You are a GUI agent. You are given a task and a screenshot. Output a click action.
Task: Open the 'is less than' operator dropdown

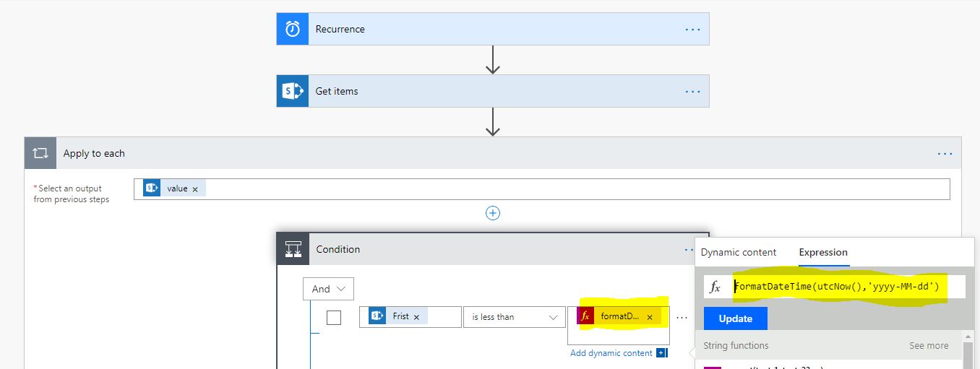point(514,317)
